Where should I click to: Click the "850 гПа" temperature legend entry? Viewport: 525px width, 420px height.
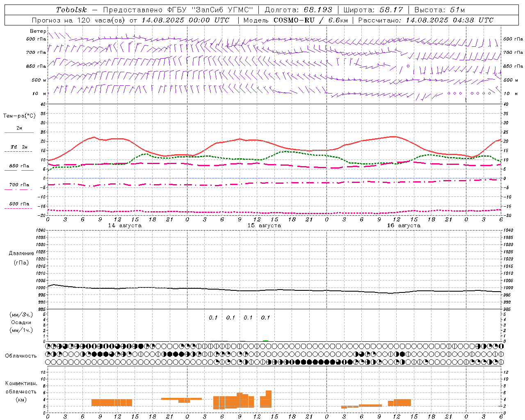click(x=19, y=168)
